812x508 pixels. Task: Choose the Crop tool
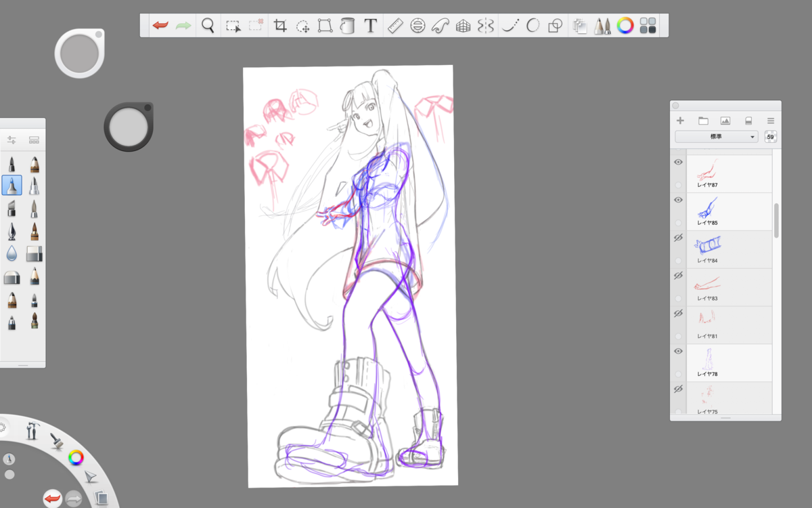click(x=280, y=26)
